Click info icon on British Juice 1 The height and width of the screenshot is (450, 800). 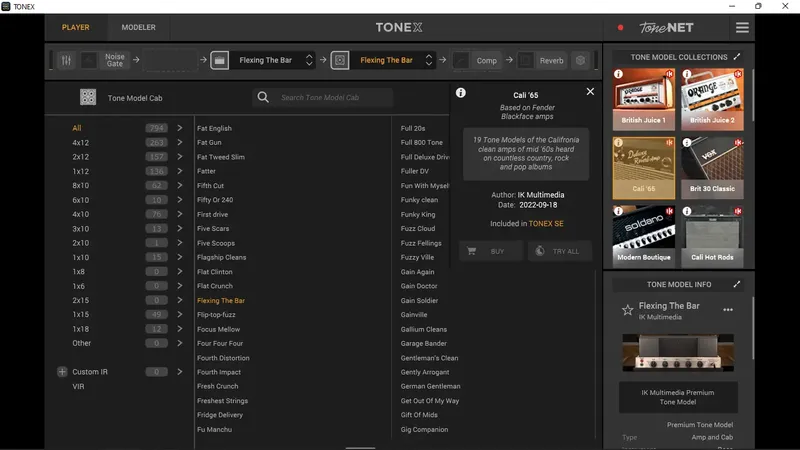pyautogui.click(x=618, y=74)
